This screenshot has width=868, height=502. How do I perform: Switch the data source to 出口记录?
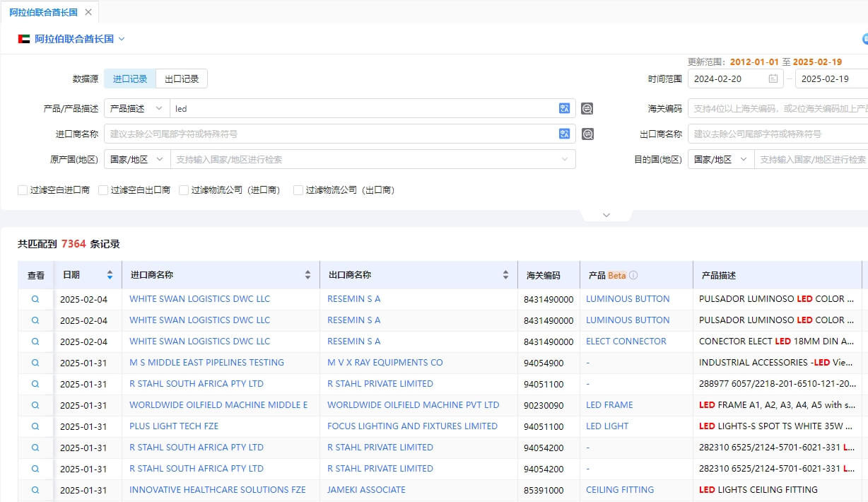click(182, 78)
